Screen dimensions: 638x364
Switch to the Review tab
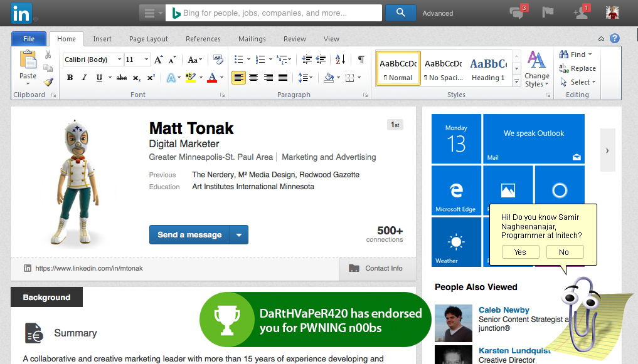(x=295, y=39)
